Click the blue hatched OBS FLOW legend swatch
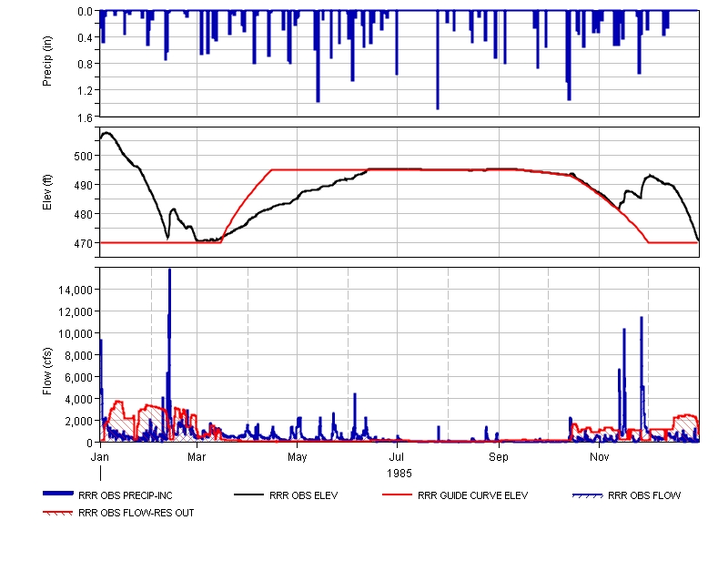Image resolution: width=728 pixels, height=571 pixels. [x=587, y=495]
